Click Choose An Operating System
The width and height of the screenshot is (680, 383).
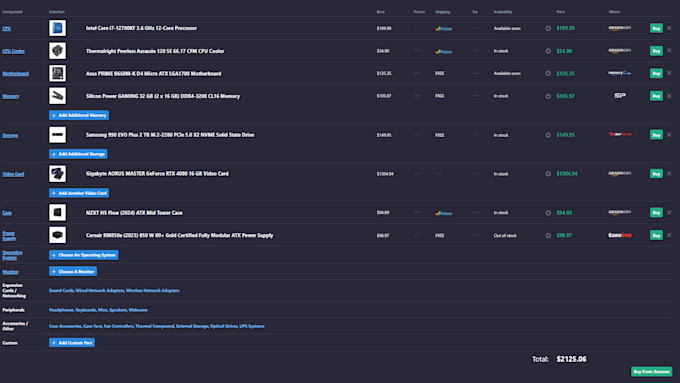click(x=84, y=255)
